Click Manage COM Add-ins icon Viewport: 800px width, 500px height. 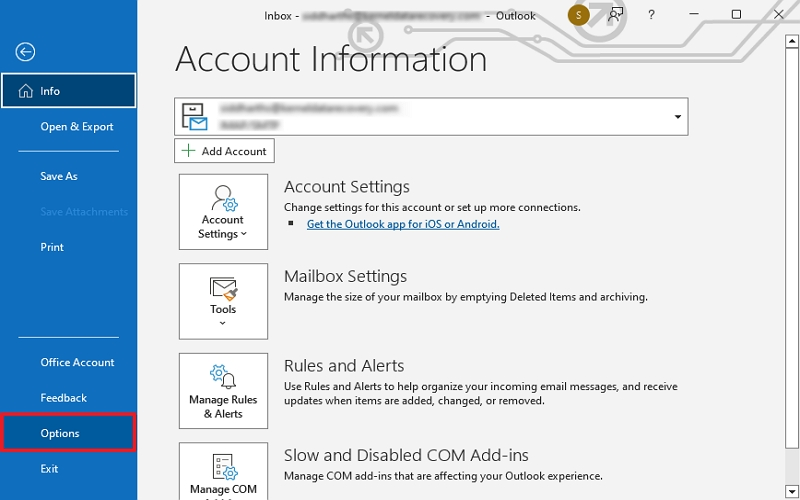[223, 472]
